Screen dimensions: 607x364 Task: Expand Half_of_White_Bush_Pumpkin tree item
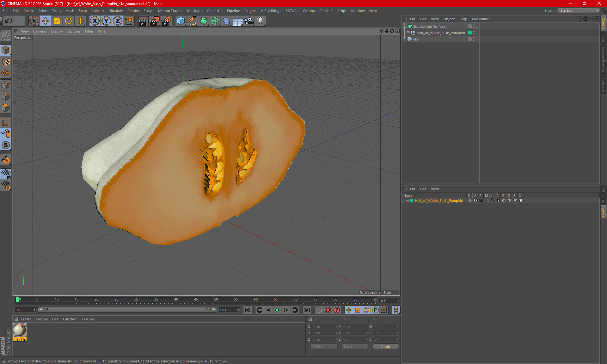(408, 33)
